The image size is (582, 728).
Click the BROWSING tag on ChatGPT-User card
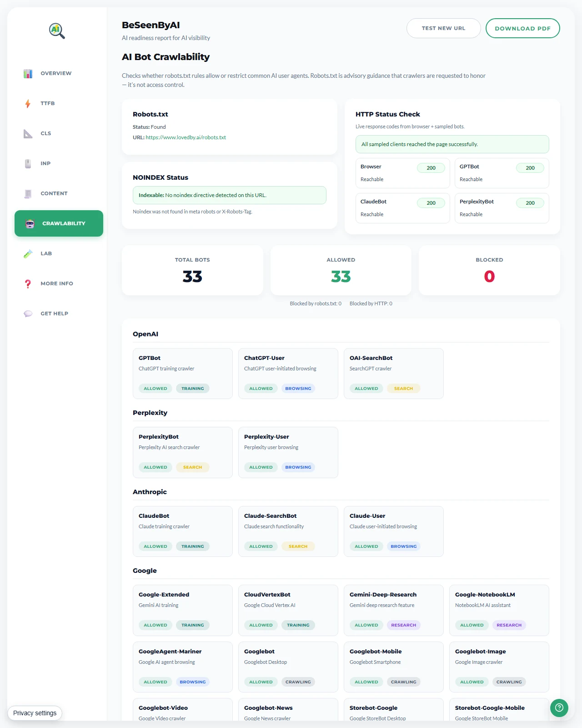click(x=298, y=389)
